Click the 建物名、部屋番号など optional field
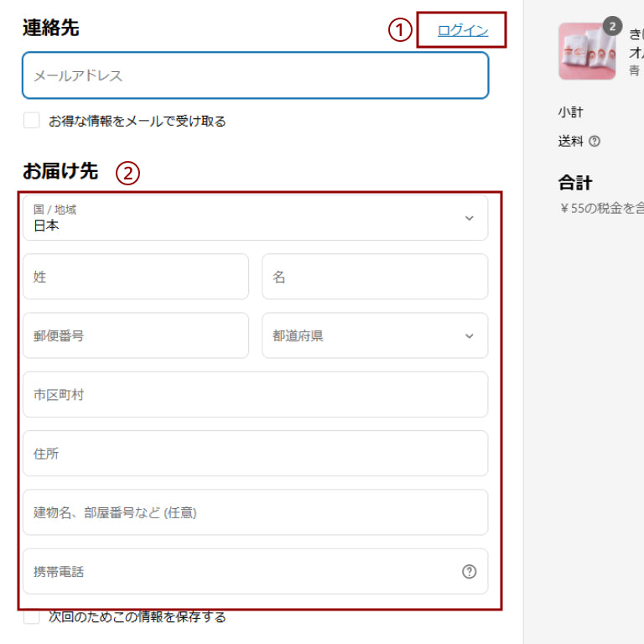The image size is (644, 644). (255, 512)
